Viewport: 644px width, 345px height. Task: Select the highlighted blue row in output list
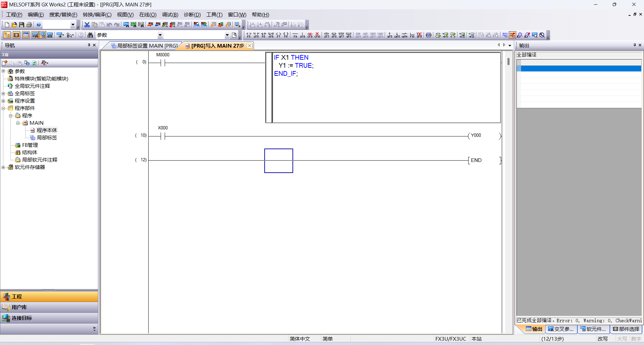(x=580, y=69)
